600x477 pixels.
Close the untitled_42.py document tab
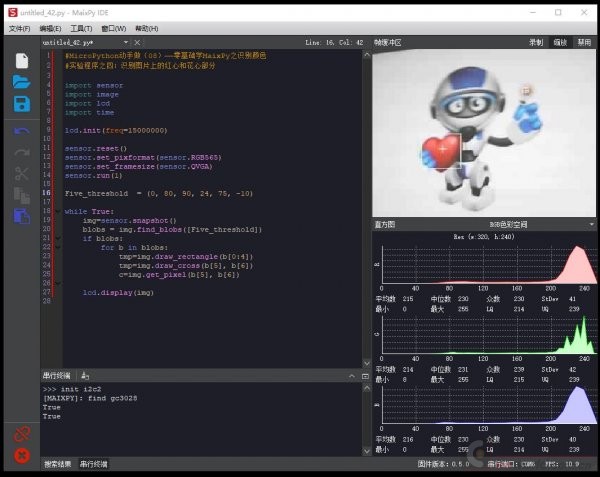click(x=137, y=42)
